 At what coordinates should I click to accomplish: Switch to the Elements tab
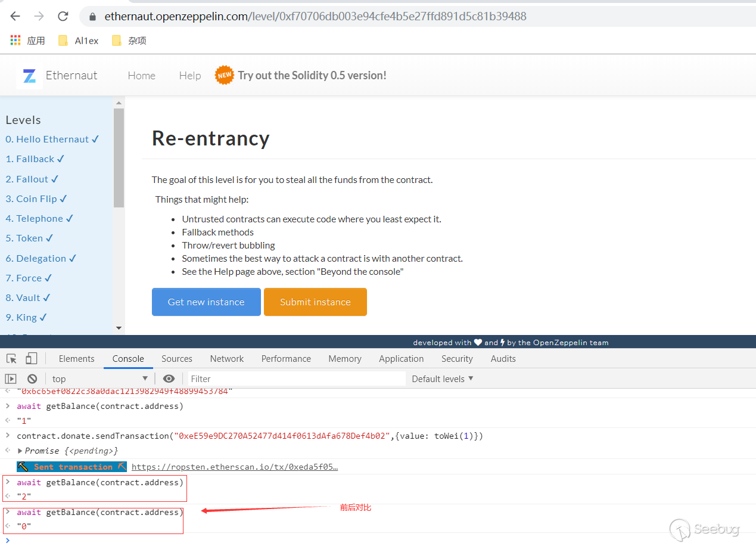[x=76, y=358]
